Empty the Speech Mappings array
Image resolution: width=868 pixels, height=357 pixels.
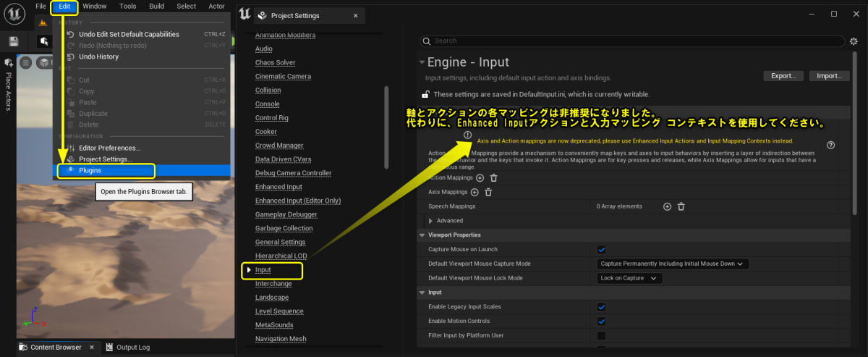click(681, 206)
